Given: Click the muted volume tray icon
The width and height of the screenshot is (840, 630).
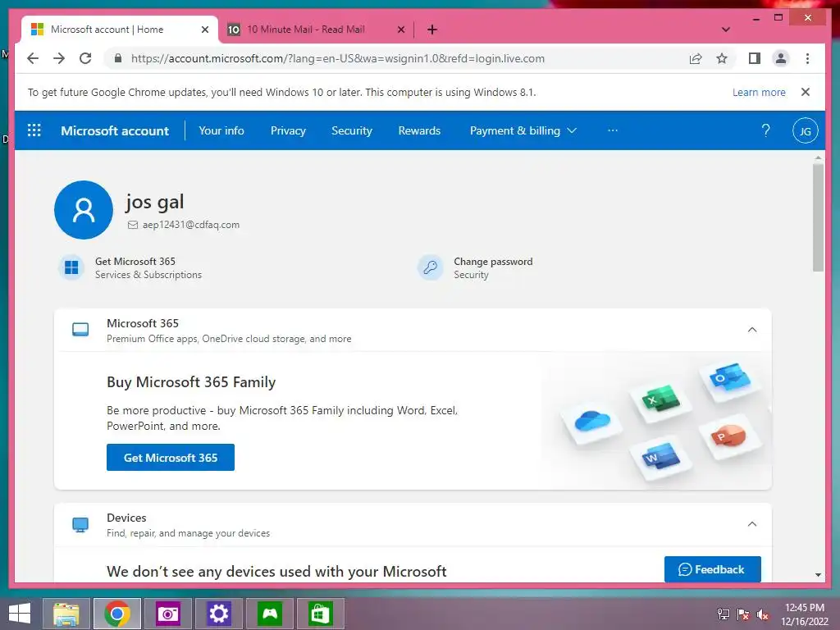Looking at the screenshot, I should (763, 614).
